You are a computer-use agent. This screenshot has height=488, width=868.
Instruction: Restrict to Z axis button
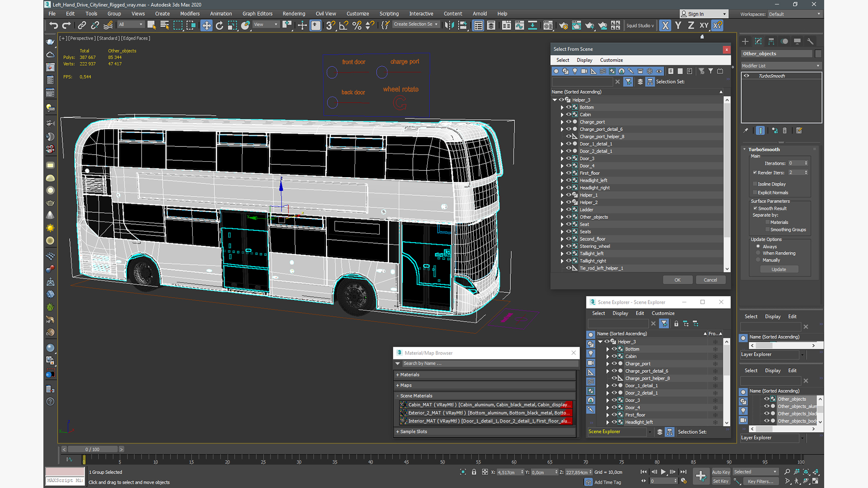691,25
